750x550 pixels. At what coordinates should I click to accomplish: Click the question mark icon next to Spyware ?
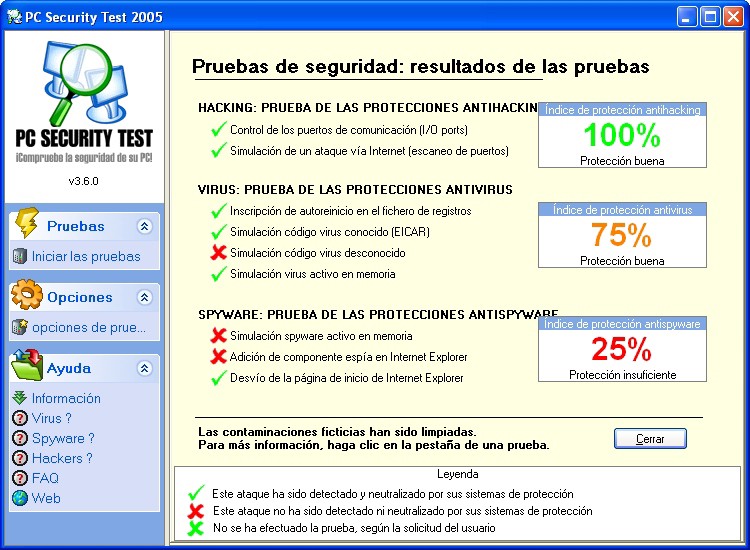tap(20, 438)
